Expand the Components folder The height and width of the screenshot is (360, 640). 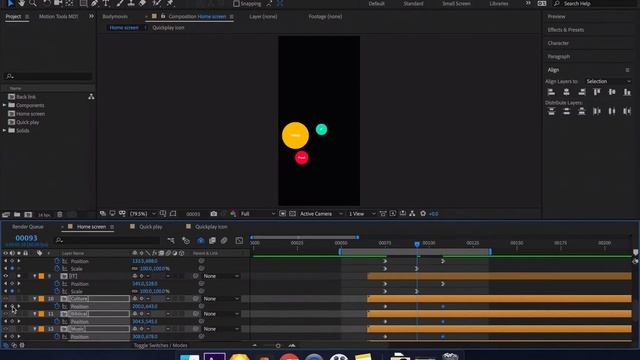[x=4, y=105]
